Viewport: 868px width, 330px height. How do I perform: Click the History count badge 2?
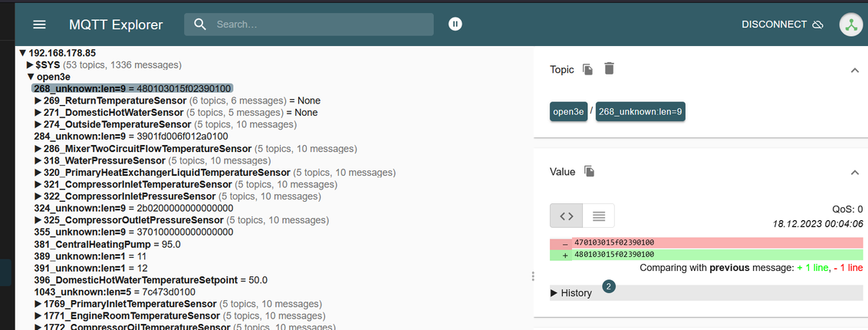pos(608,287)
